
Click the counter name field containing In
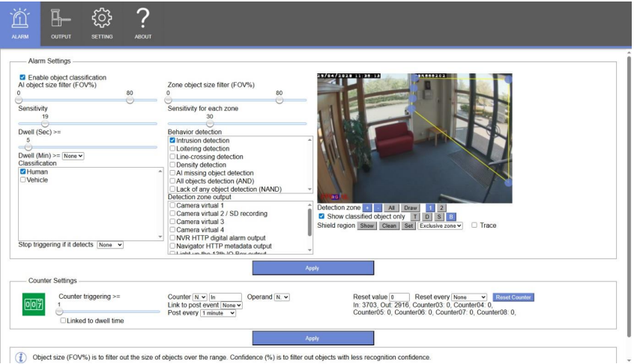click(x=226, y=297)
